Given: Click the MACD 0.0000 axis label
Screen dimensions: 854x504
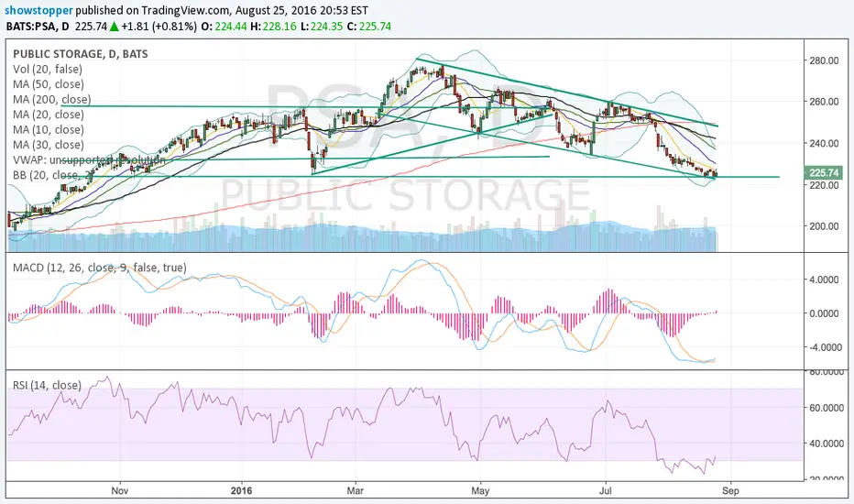Looking at the screenshot, I should (824, 313).
